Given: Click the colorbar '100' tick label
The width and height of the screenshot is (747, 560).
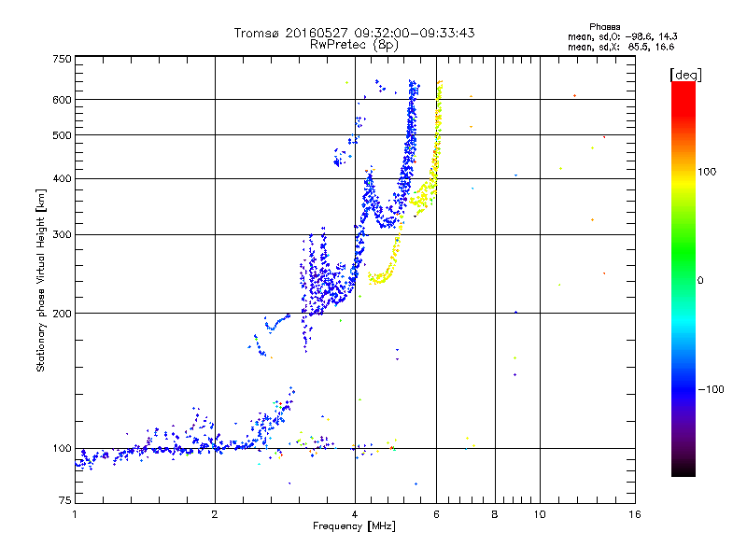Looking at the screenshot, I should [707, 172].
